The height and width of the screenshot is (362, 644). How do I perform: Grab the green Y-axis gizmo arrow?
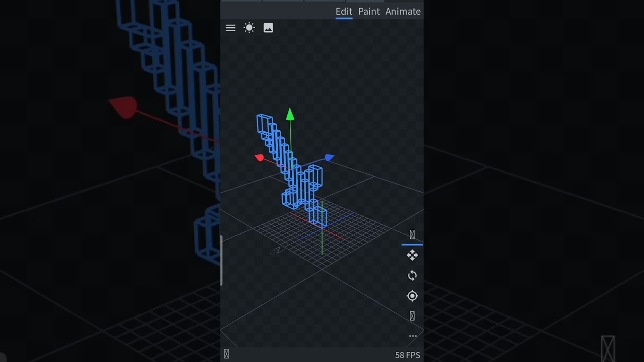click(x=290, y=114)
